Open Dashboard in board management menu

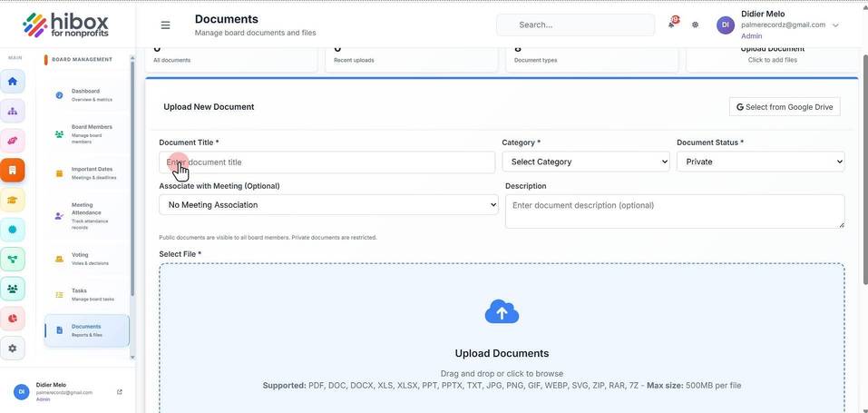[86, 94]
